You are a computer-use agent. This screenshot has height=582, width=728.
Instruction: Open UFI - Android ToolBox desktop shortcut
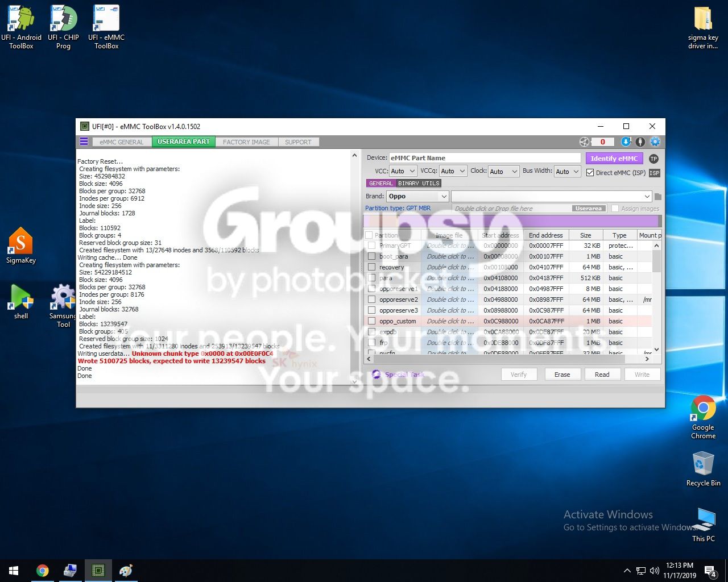(x=21, y=27)
